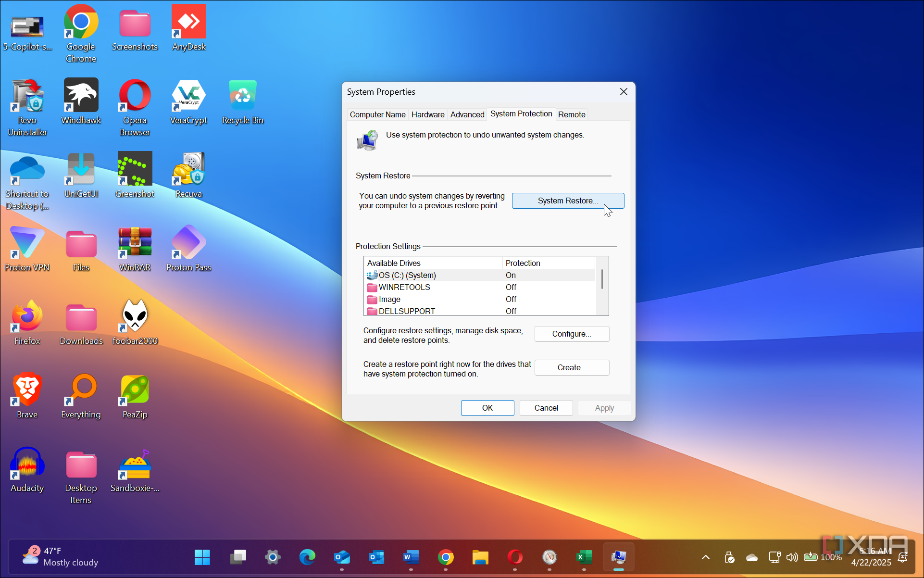Create a new restore point
Image resolution: width=924 pixels, height=578 pixels.
tap(572, 367)
